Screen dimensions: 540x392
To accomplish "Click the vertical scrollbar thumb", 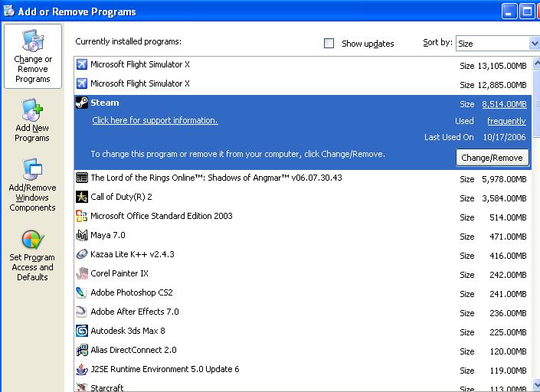I will 536,103.
